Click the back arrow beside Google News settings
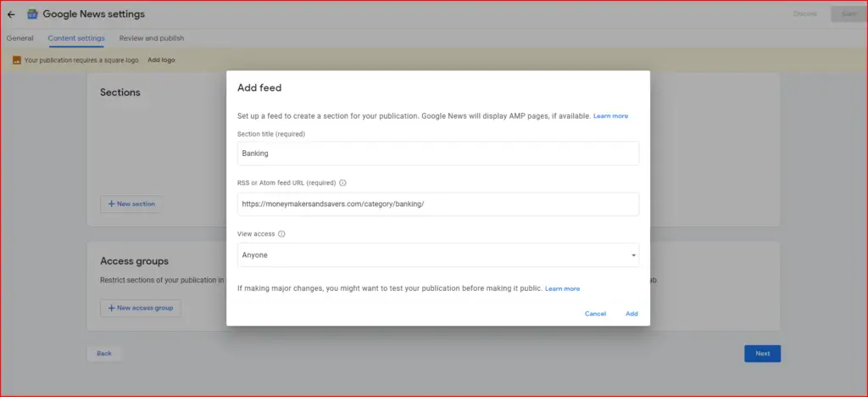Screen dimensions: 868x397 pyautogui.click(x=11, y=14)
